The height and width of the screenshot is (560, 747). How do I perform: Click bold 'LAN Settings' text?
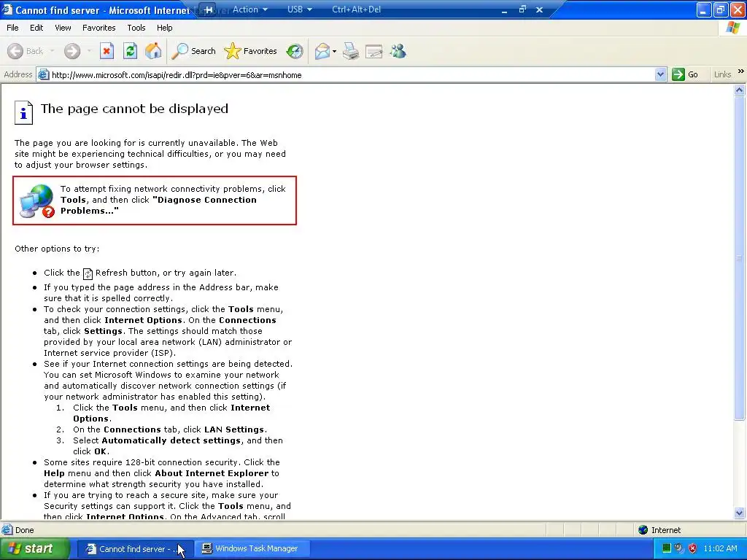234,429
